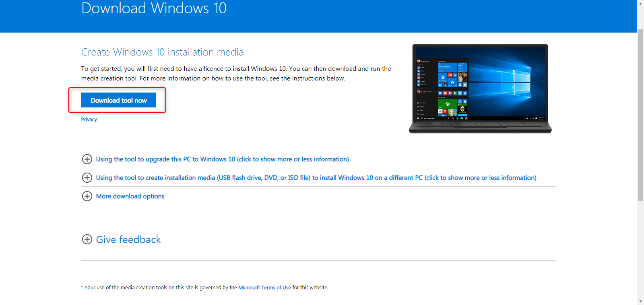Expand More download options
644x305 pixels.
[130, 196]
